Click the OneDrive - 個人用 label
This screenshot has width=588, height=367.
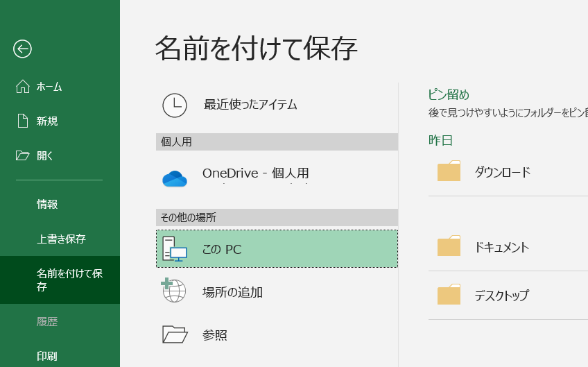(x=255, y=173)
